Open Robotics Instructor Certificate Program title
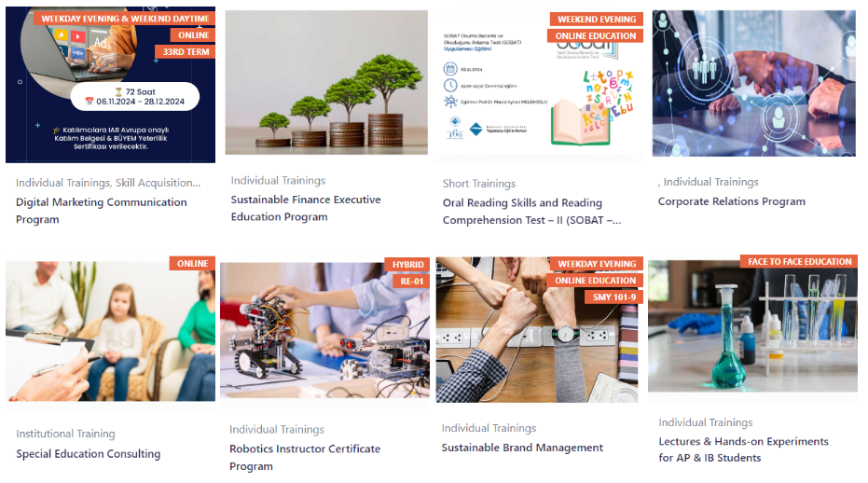The width and height of the screenshot is (868, 483). (x=305, y=457)
